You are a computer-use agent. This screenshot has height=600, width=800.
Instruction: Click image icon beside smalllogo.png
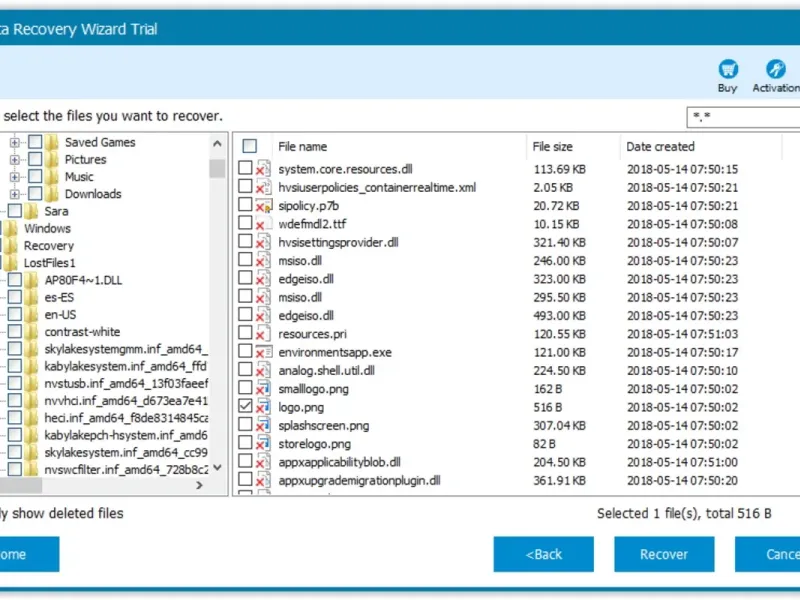click(x=263, y=389)
